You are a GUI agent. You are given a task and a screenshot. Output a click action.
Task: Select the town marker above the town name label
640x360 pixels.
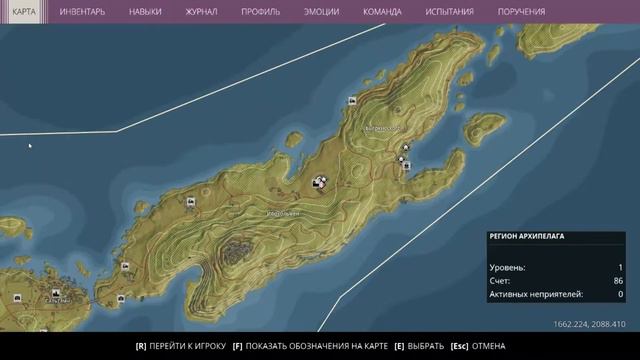(56, 293)
